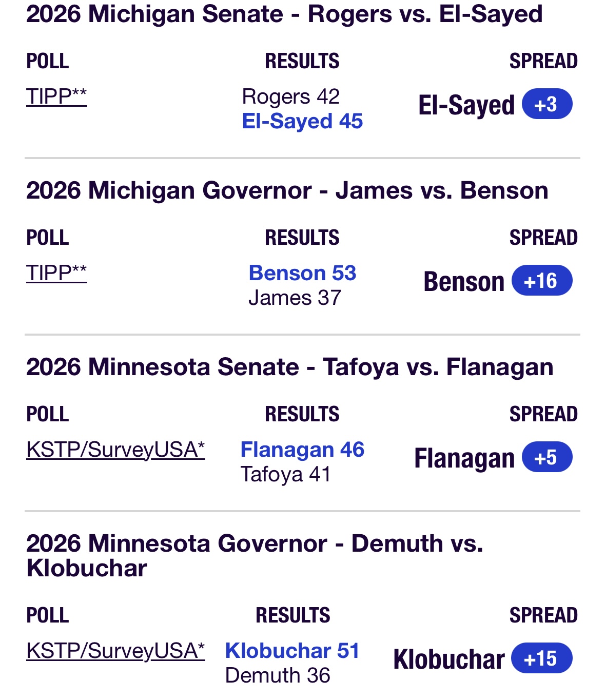Open KSTP/SurveyUSA link for Minnesota Senate
This screenshot has height=700, width=605.
click(x=115, y=450)
